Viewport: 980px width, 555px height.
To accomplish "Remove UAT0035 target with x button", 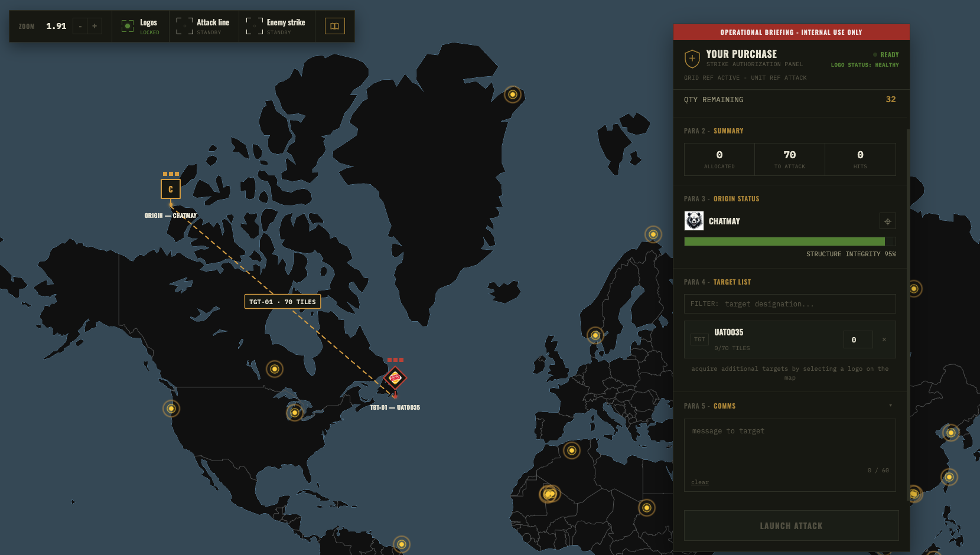I will (884, 339).
